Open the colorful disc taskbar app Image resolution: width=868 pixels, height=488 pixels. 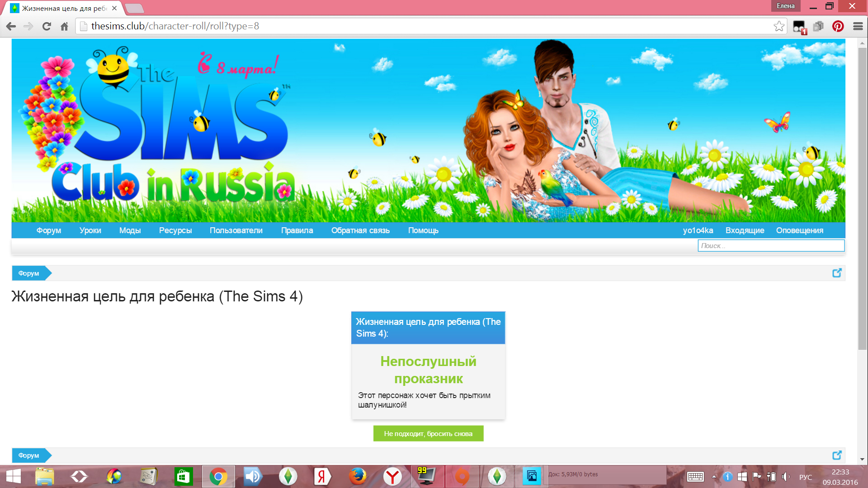(x=114, y=477)
